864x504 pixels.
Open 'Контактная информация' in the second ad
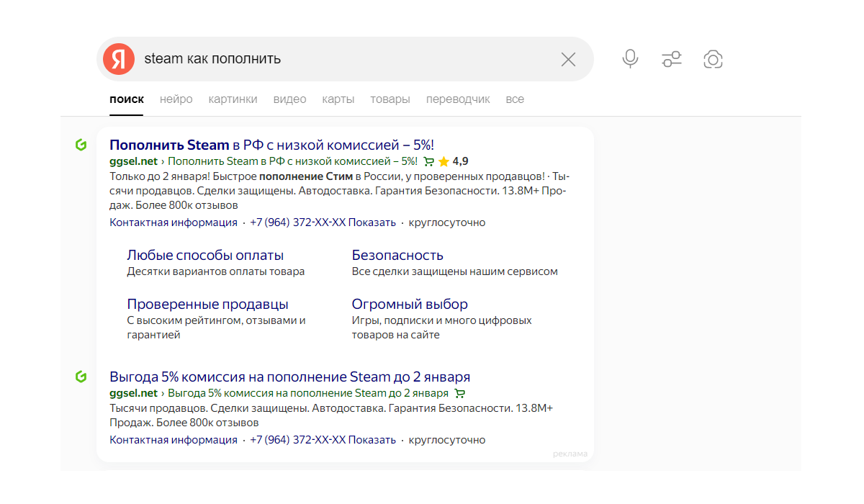(174, 440)
